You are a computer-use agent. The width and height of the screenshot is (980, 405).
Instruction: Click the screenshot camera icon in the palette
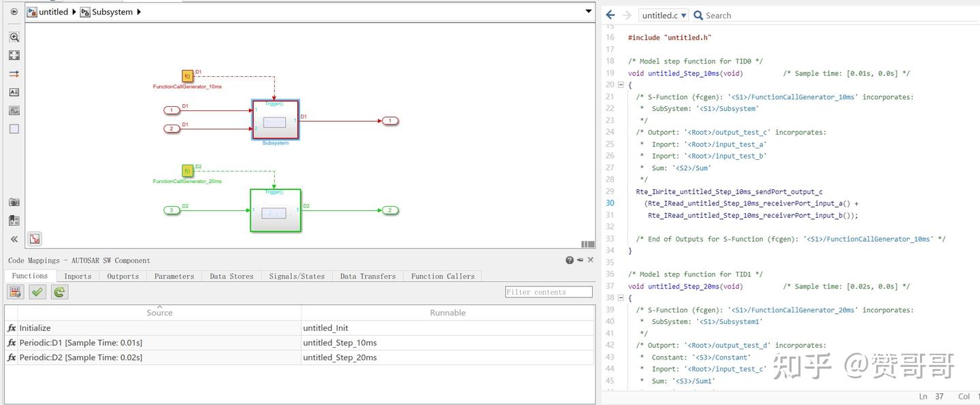(x=14, y=202)
